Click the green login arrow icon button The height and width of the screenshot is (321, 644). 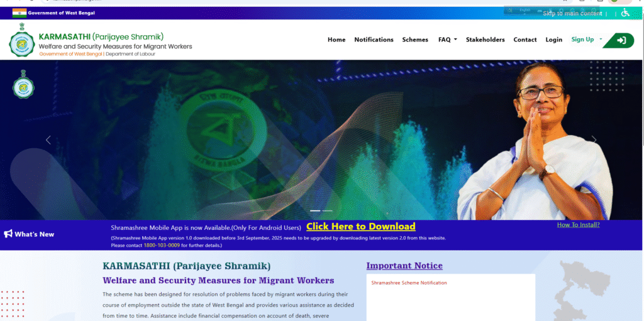(619, 40)
